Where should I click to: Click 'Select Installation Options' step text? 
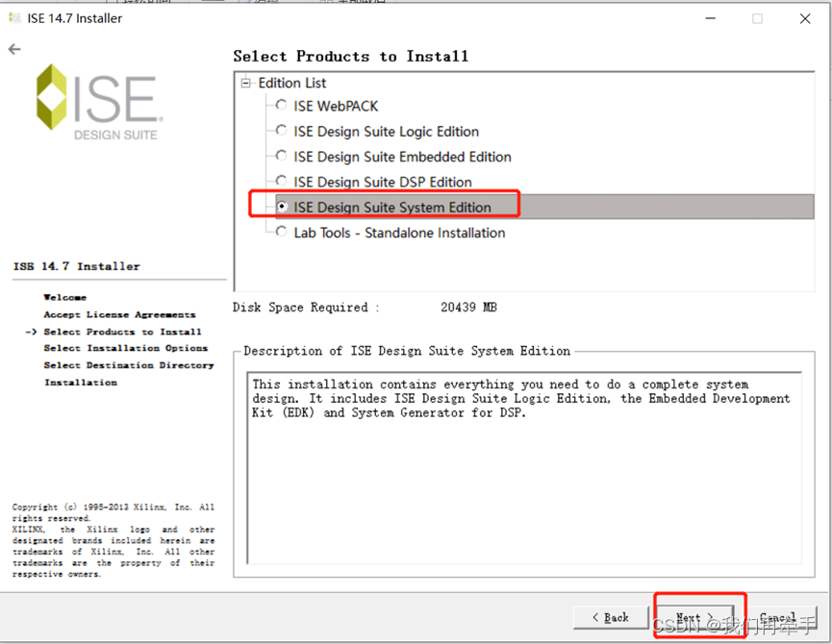point(125,348)
